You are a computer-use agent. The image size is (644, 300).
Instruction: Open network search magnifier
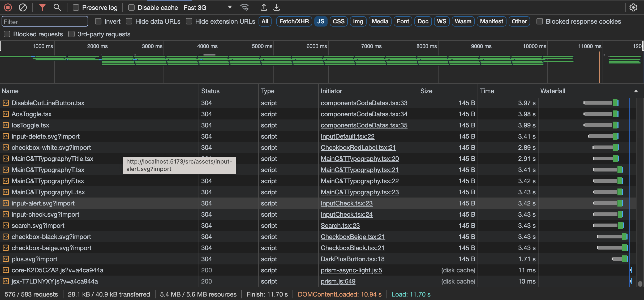click(57, 7)
